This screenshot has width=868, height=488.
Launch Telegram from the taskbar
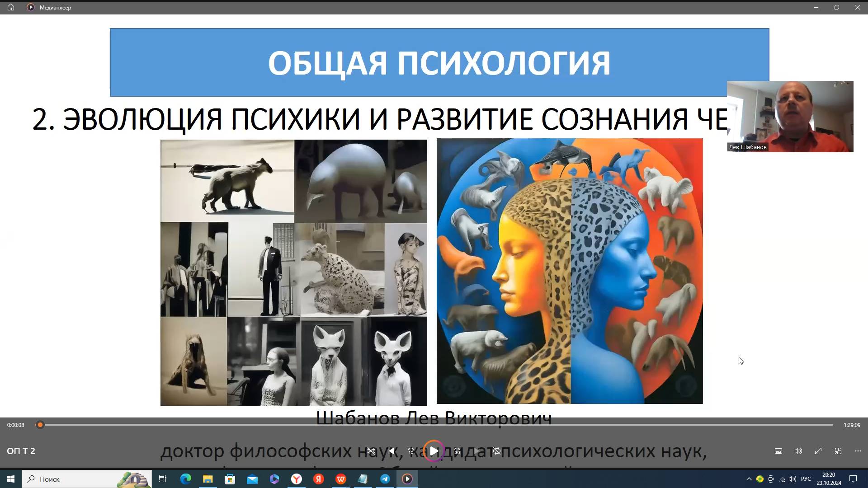[x=386, y=479]
